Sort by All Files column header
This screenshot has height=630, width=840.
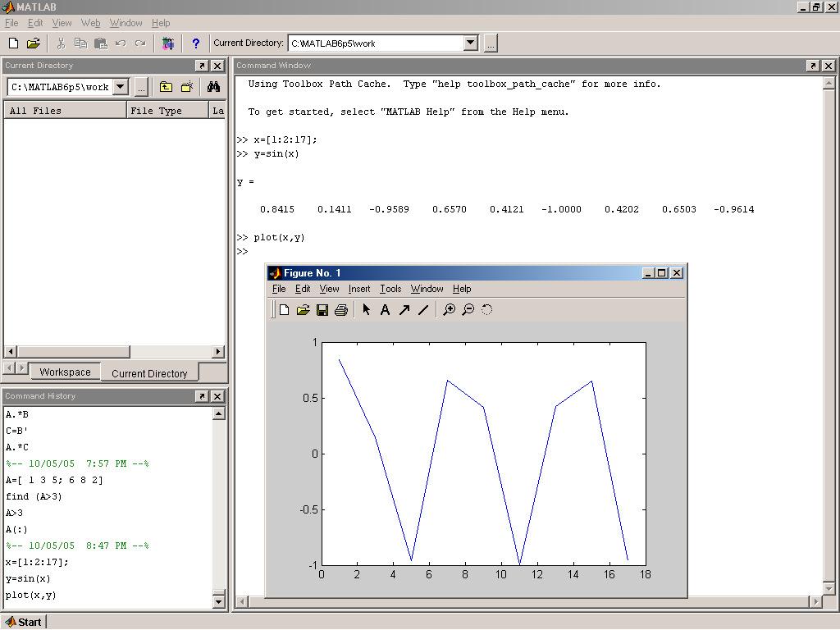tap(65, 111)
